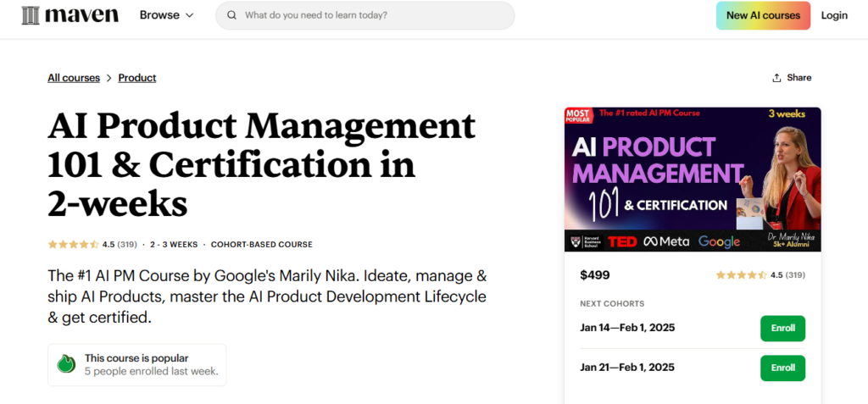Open the All courses breadcrumb link
This screenshot has width=868, height=404.
point(74,78)
